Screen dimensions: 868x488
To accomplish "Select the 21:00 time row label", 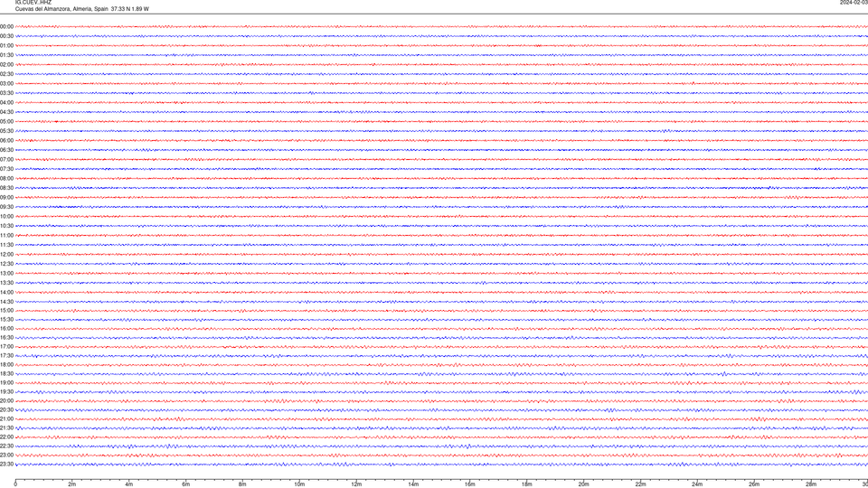I will point(6,419).
